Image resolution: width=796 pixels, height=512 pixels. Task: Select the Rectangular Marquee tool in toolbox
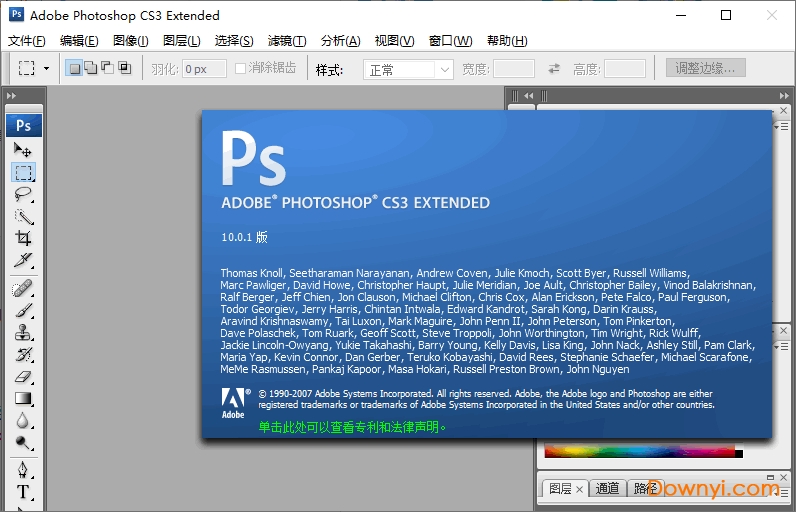tap(23, 173)
